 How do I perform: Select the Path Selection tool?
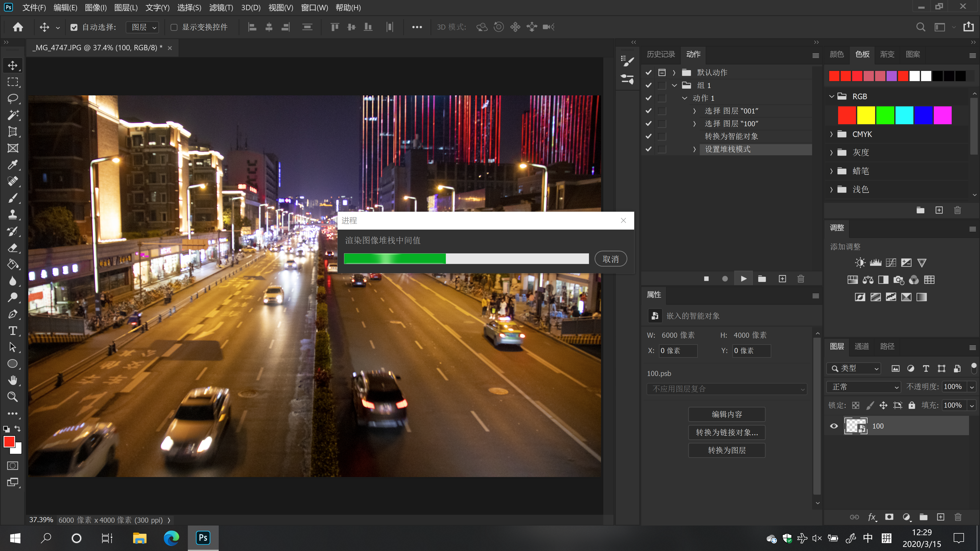pyautogui.click(x=13, y=347)
